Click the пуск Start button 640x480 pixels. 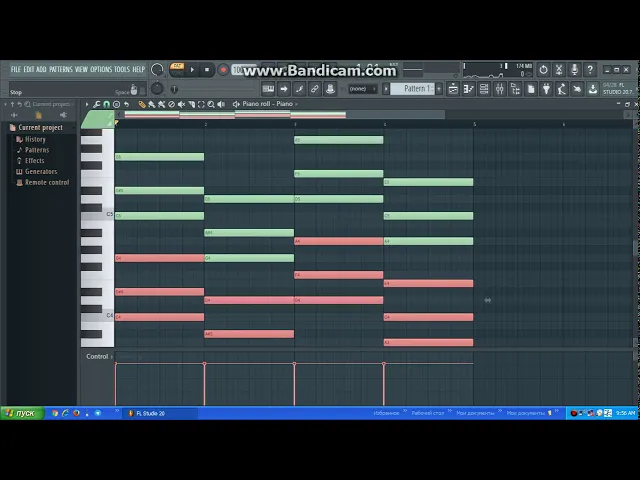[x=22, y=413]
